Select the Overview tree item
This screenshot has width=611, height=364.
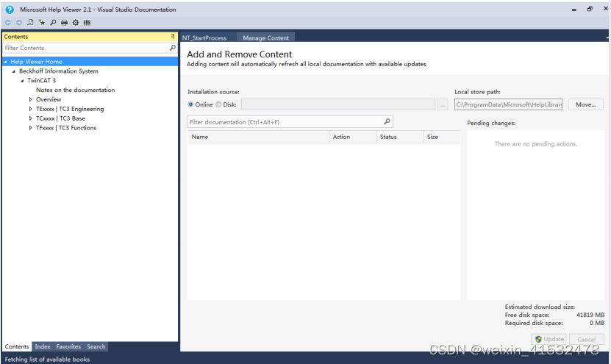[49, 99]
